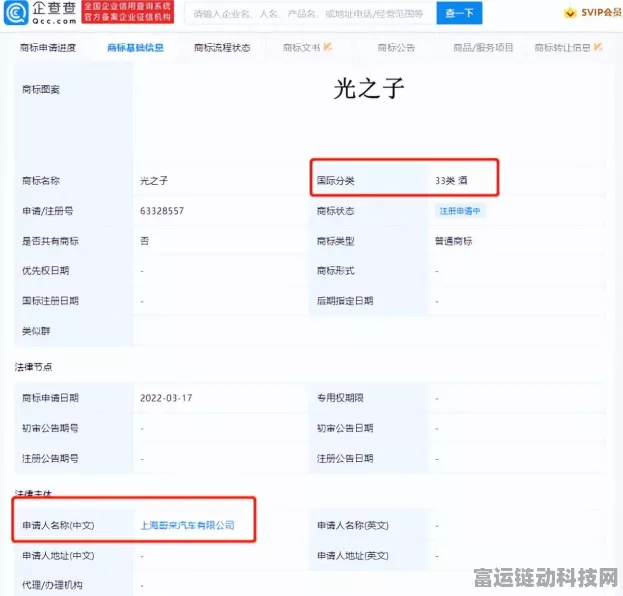Switch to 商标申请进度 tab
This screenshot has width=623, height=596.
(x=48, y=48)
